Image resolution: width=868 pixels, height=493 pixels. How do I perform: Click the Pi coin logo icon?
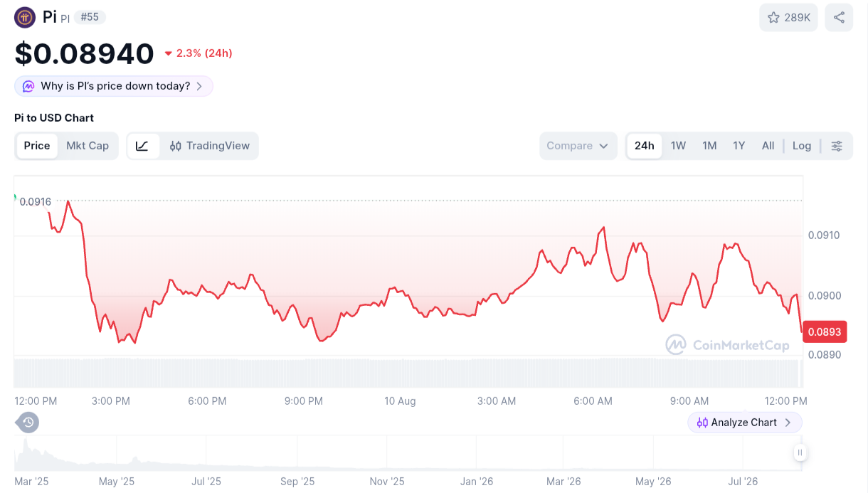[25, 17]
